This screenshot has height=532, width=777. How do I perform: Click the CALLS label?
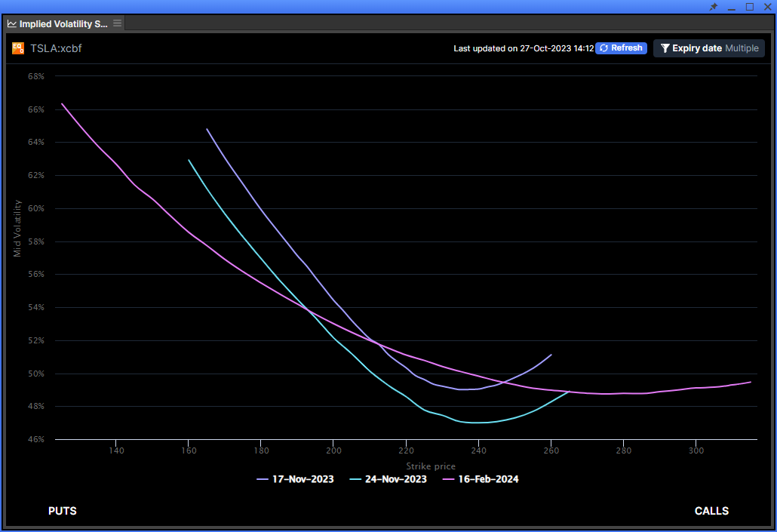pos(711,511)
